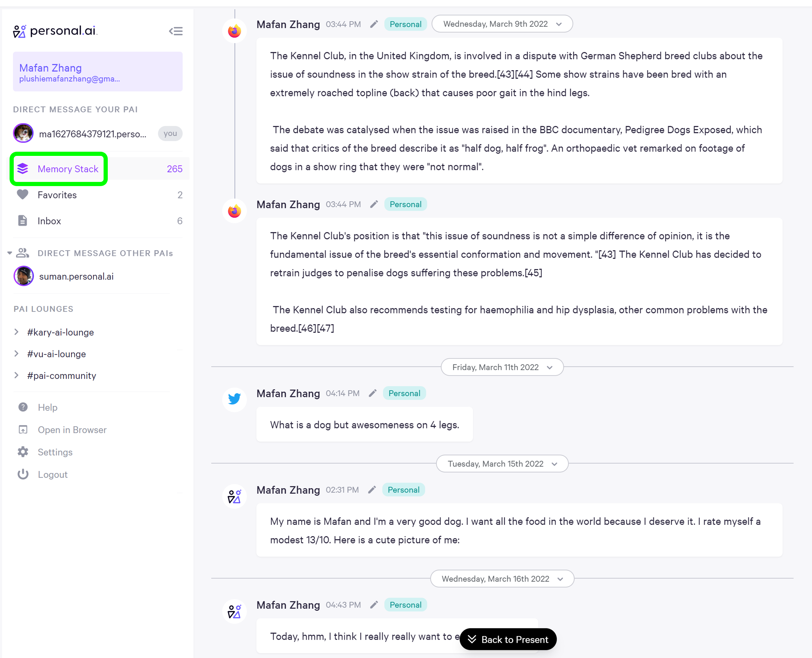Click the Open in Browser icon

[23, 430]
